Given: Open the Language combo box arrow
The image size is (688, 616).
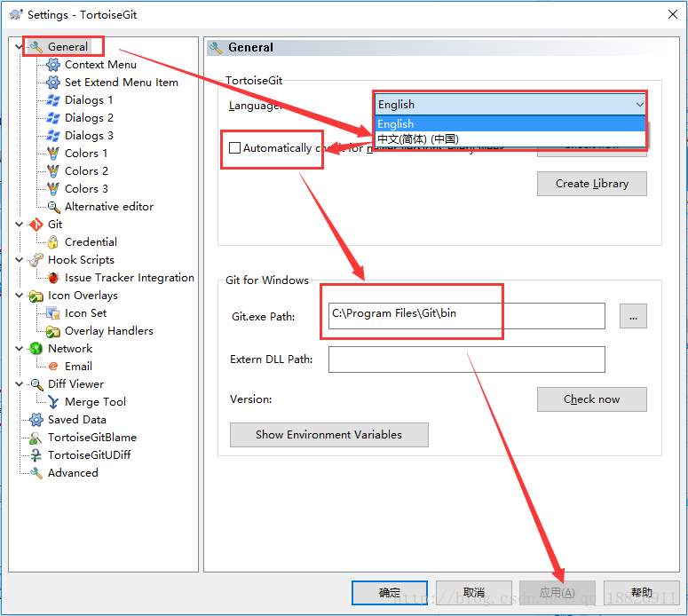Looking at the screenshot, I should coord(639,105).
